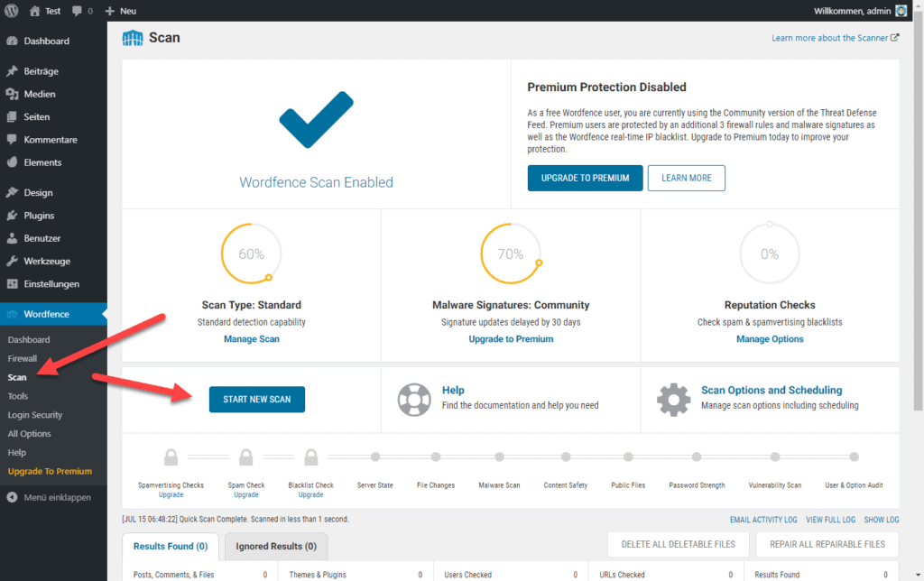Click the Help lifebuoy icon

414,400
